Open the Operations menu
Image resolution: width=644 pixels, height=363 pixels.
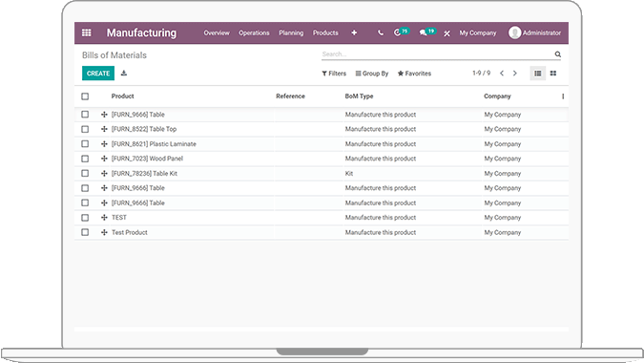click(x=254, y=32)
